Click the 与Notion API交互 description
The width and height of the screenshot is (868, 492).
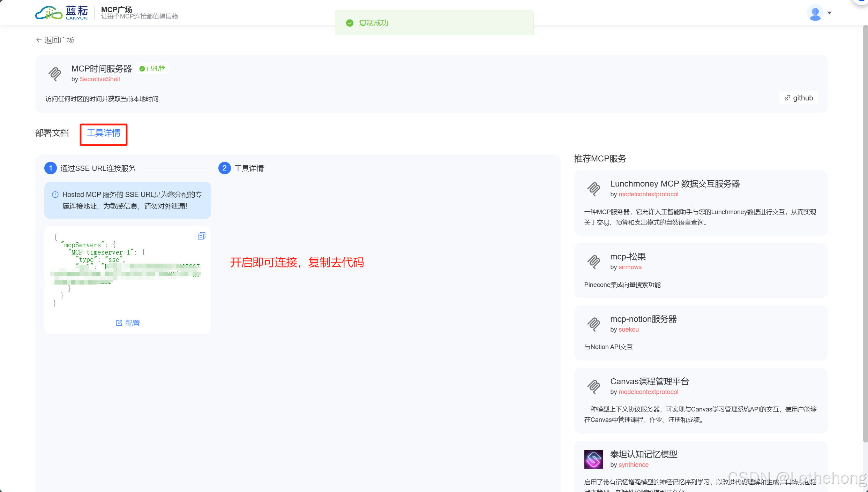[x=608, y=347]
